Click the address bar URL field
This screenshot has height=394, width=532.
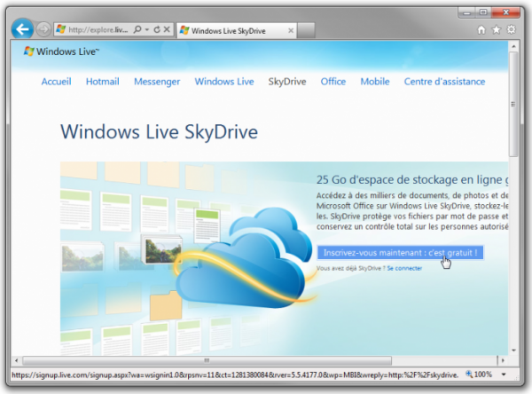click(x=98, y=29)
